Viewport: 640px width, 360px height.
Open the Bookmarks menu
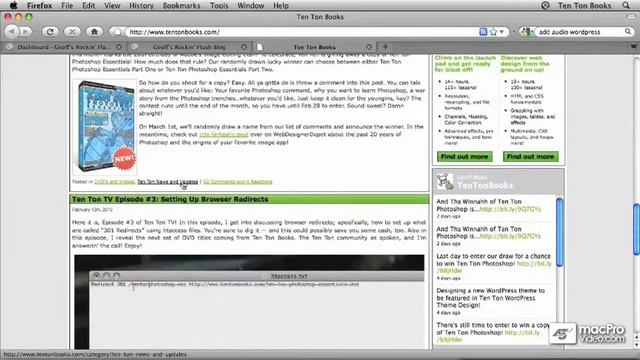pyautogui.click(x=181, y=5)
